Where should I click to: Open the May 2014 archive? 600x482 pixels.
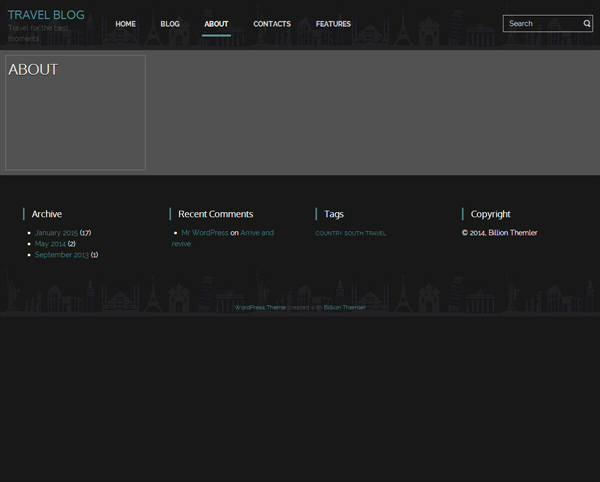(50, 244)
